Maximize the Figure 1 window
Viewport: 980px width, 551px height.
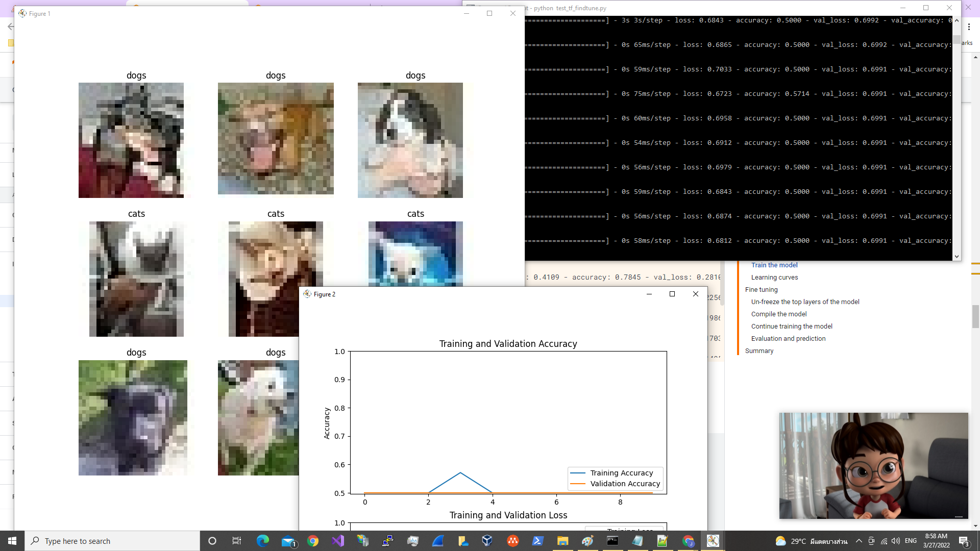click(x=489, y=13)
